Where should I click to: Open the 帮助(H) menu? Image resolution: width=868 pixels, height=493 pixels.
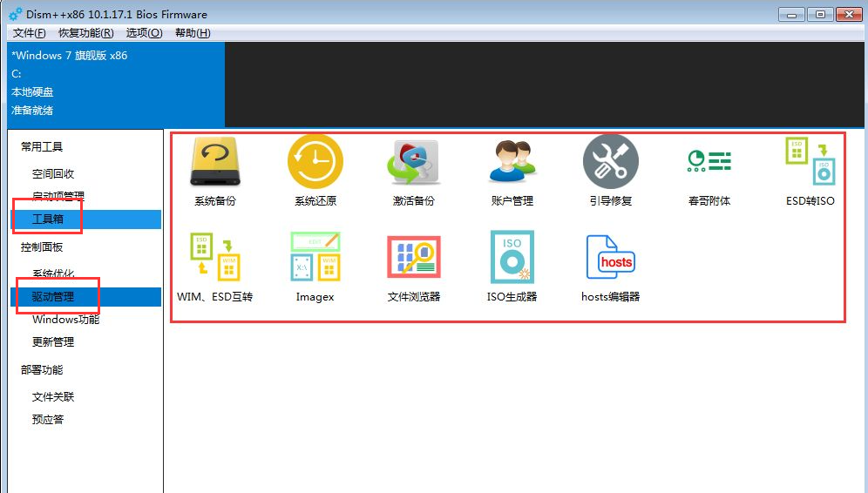(193, 32)
